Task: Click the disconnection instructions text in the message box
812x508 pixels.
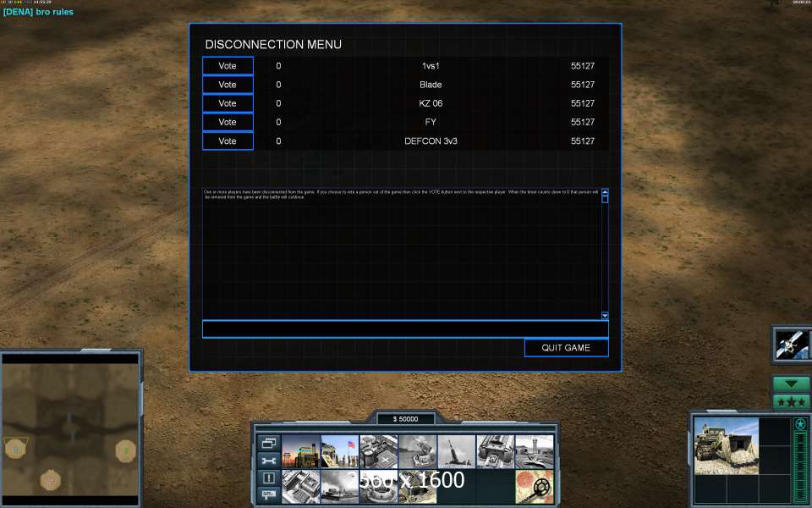Action: pos(401,195)
